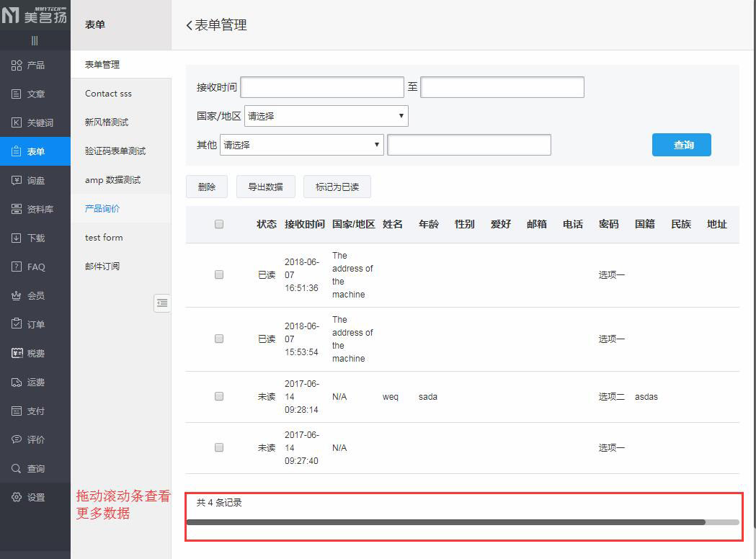Go back via the 表单管理 chevron
Viewport: 756px width, 559px height.
(x=190, y=25)
